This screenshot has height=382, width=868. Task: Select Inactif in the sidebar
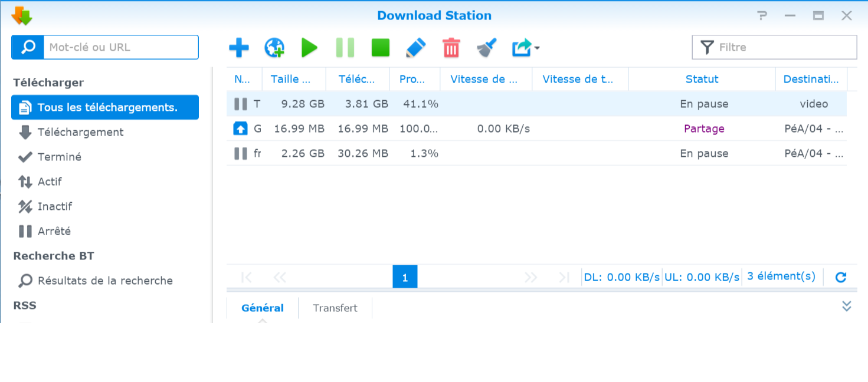(x=105, y=206)
